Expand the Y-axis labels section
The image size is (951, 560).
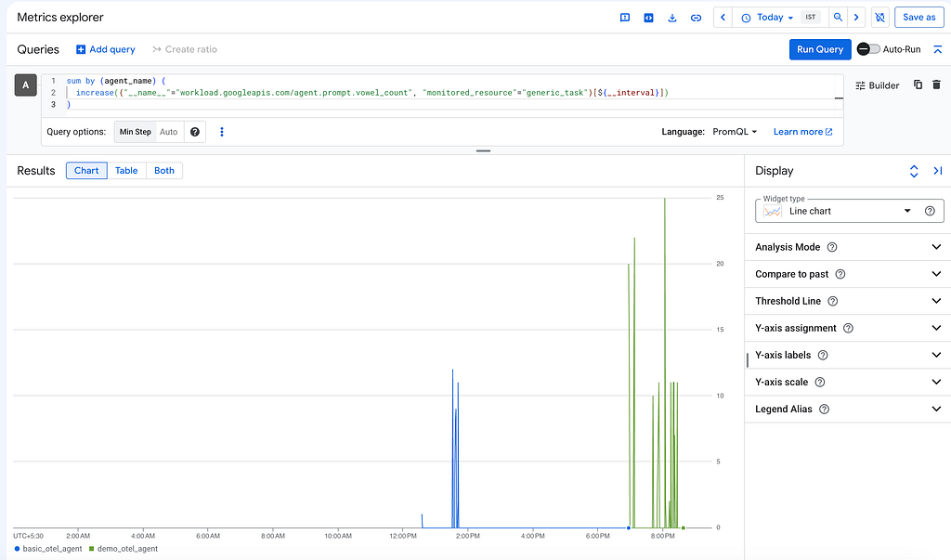[x=936, y=355]
